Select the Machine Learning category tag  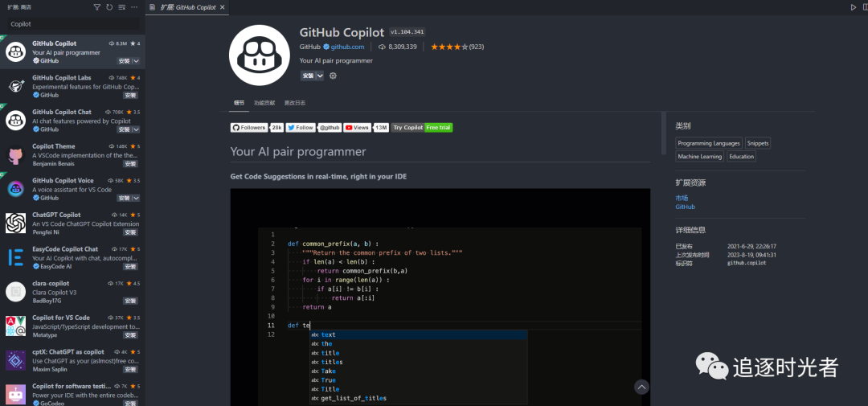click(700, 157)
